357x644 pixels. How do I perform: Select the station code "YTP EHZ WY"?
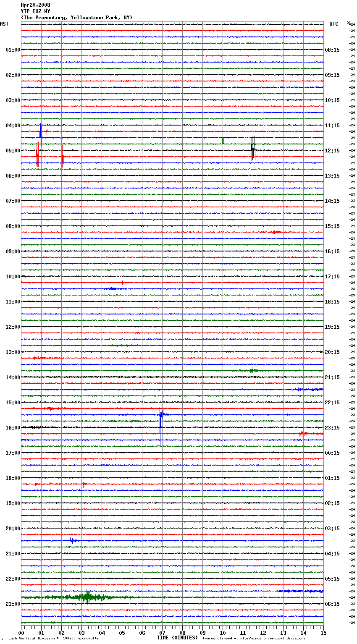pos(35,11)
